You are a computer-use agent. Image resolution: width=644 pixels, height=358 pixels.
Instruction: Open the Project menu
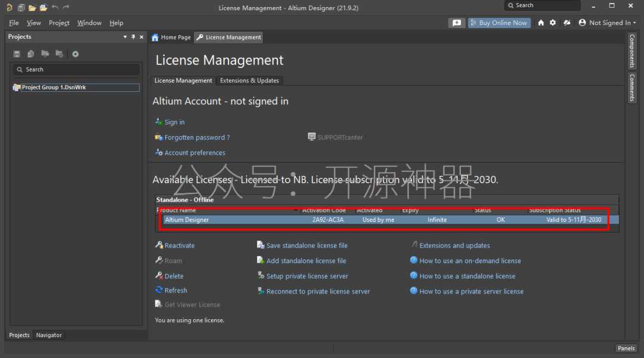coord(59,23)
